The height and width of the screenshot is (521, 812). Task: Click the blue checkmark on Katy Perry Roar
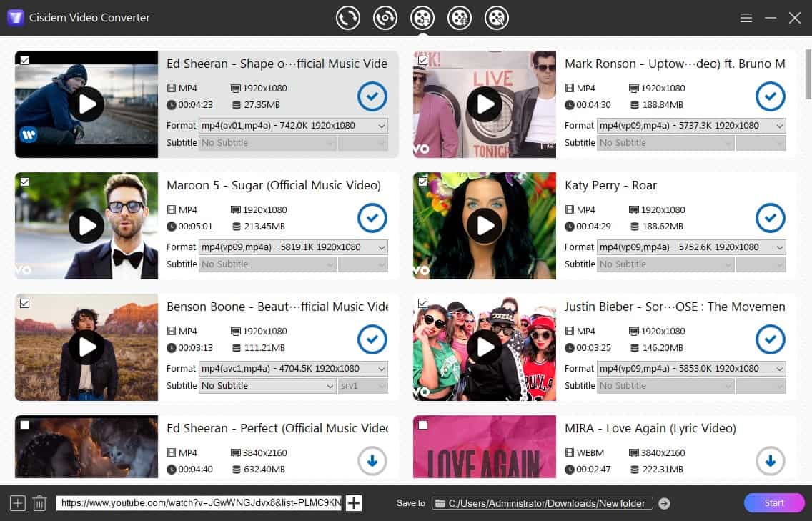pyautogui.click(x=770, y=218)
